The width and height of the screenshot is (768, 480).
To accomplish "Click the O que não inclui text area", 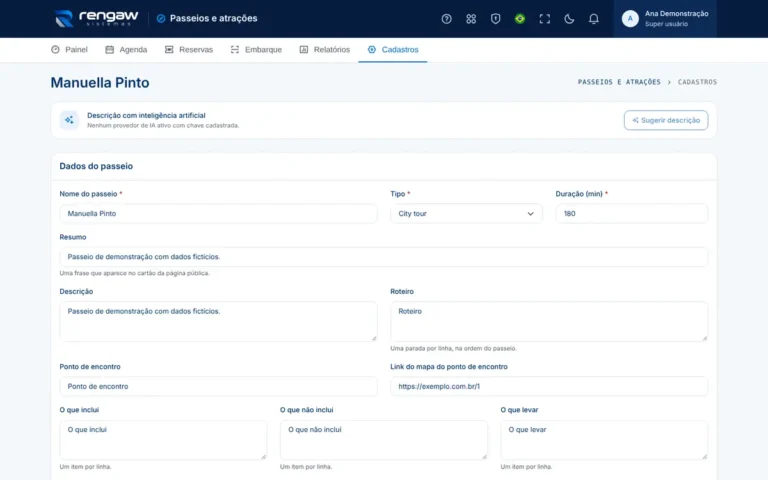I will [x=384, y=440].
